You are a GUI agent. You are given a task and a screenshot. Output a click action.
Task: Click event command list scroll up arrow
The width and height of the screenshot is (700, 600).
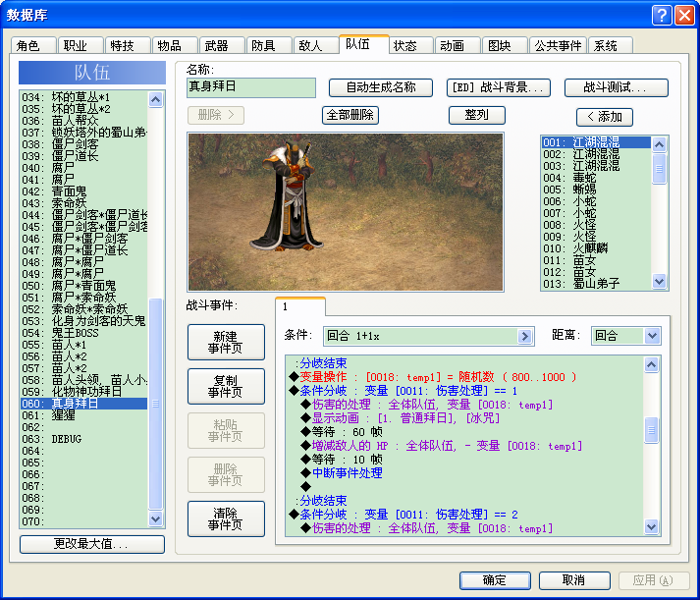coord(651,364)
